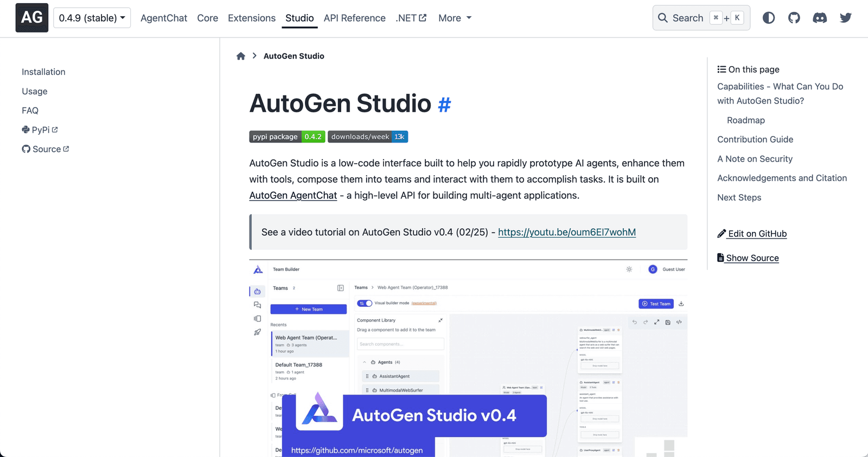The height and width of the screenshot is (457, 868).
Task: Open the YouTube video tutorial link
Action: coord(566,232)
